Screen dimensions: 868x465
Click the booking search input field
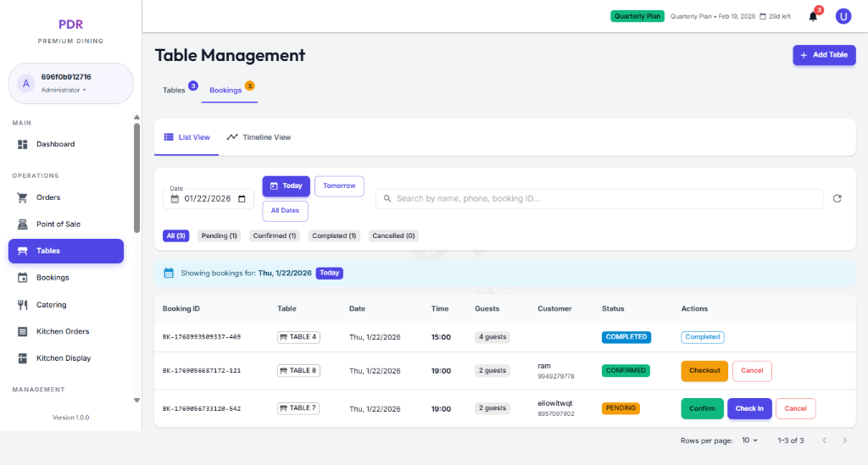click(598, 198)
